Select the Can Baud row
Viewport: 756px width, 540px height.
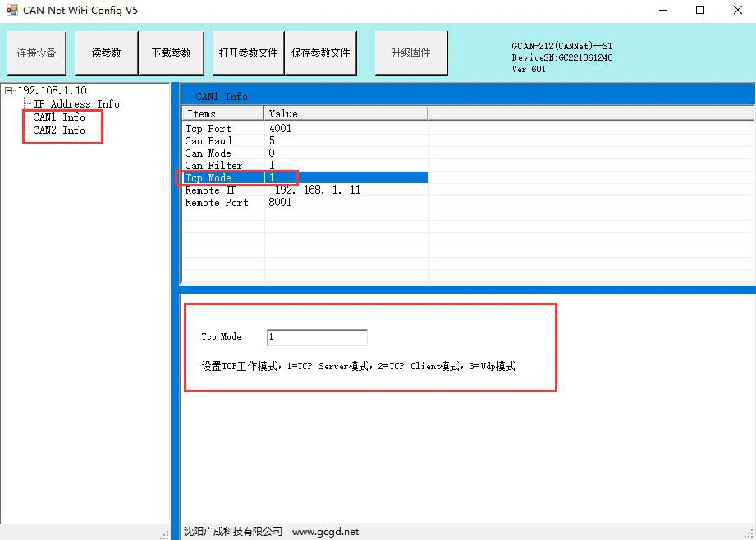pyautogui.click(x=208, y=141)
